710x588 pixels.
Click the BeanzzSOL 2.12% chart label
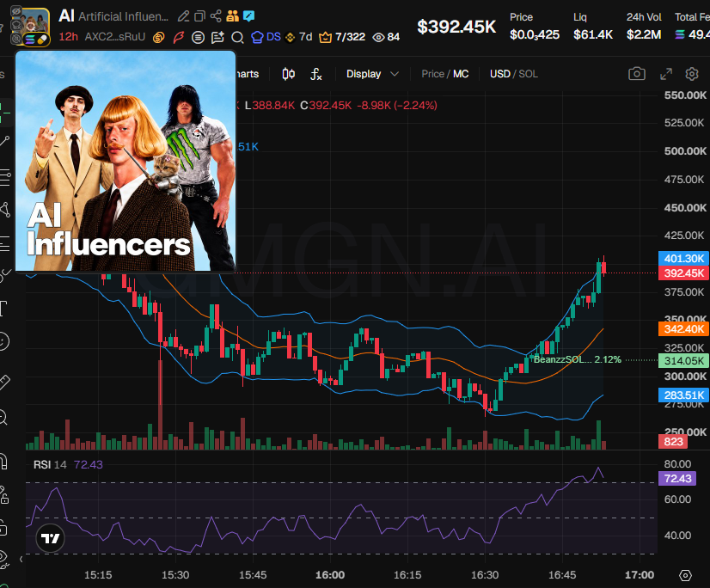pos(578,359)
